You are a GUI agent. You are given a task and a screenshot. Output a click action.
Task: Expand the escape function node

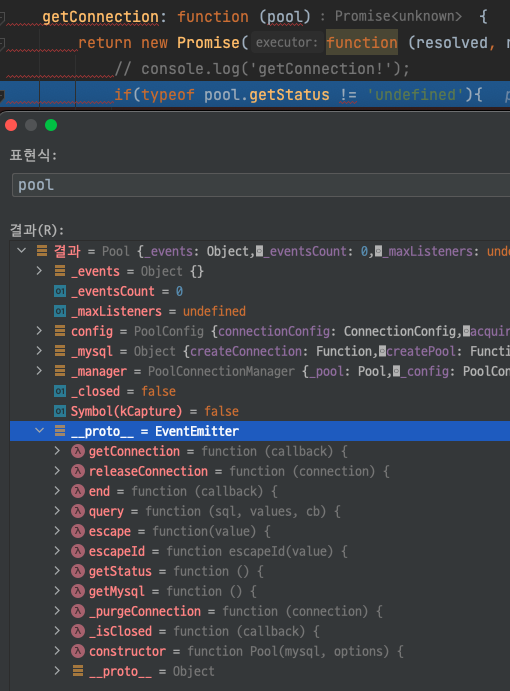[57, 531]
